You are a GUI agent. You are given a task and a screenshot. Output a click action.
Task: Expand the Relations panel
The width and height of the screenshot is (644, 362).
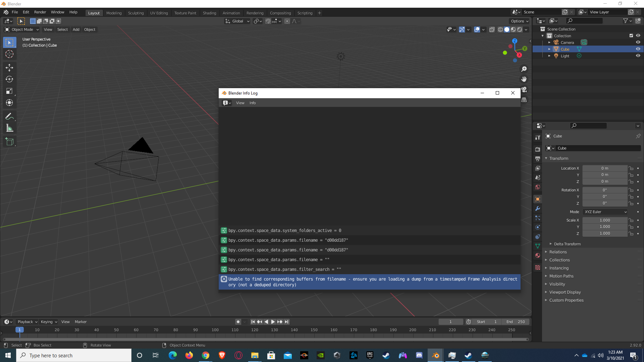(x=558, y=252)
